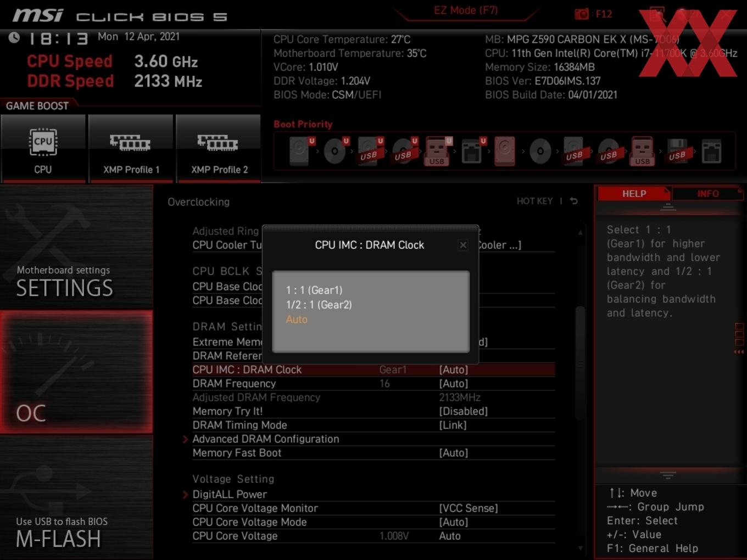Open Memory Try It! [Disabled] setting
The image size is (747, 560).
[463, 411]
